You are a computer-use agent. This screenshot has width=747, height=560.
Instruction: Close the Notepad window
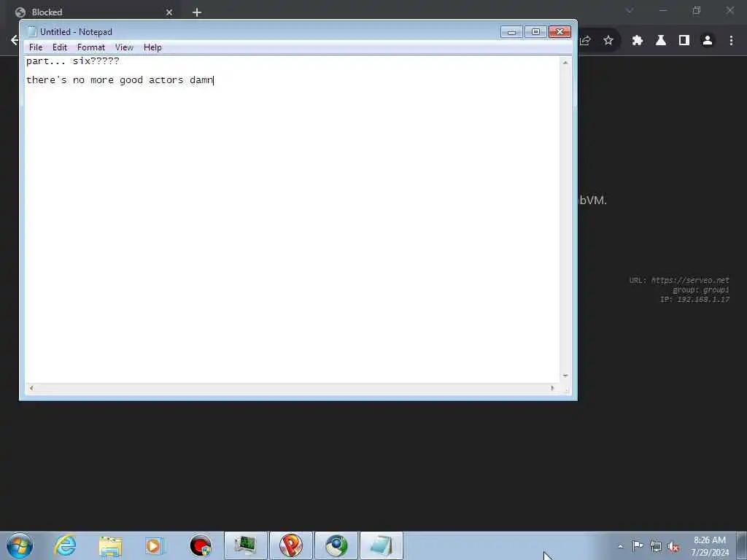pos(560,32)
